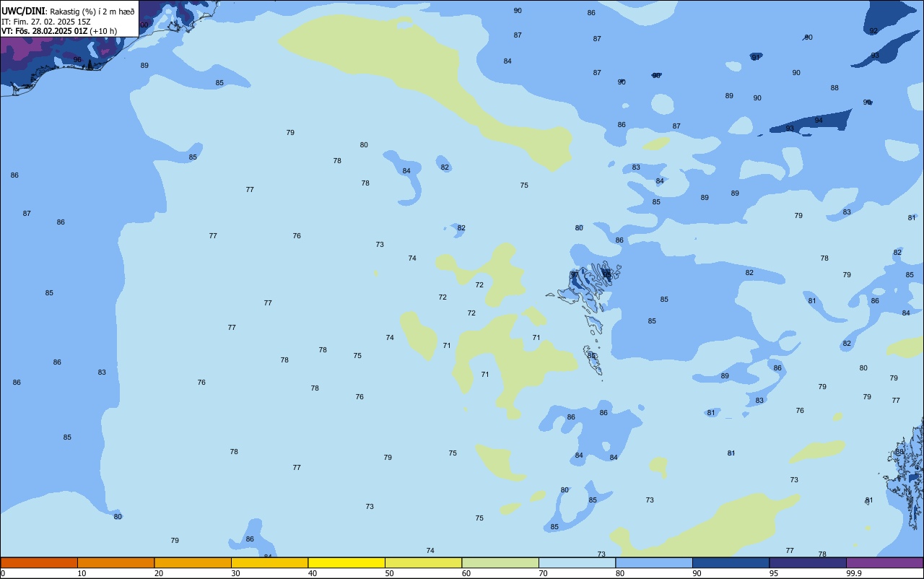This screenshot has width=924, height=579.
Task: Click the '90' tick label on the color scale
Action: pos(697,573)
